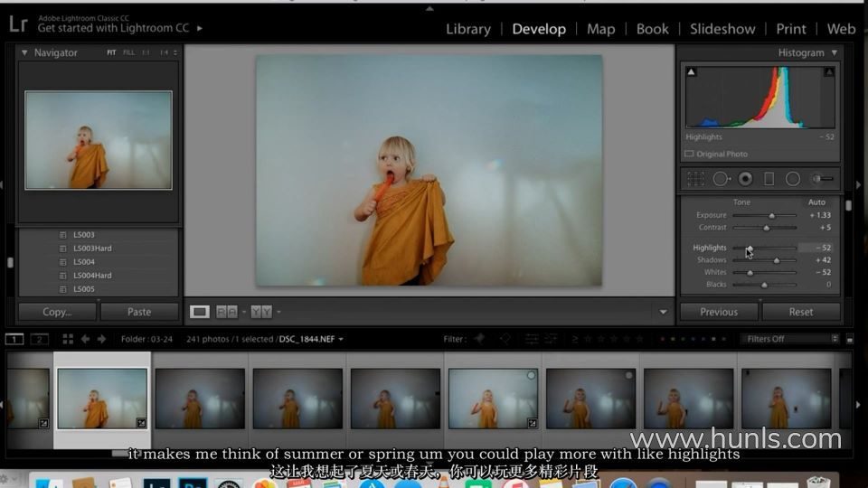The height and width of the screenshot is (488, 868).
Task: Filter by unflagged status
Action: tap(505, 339)
